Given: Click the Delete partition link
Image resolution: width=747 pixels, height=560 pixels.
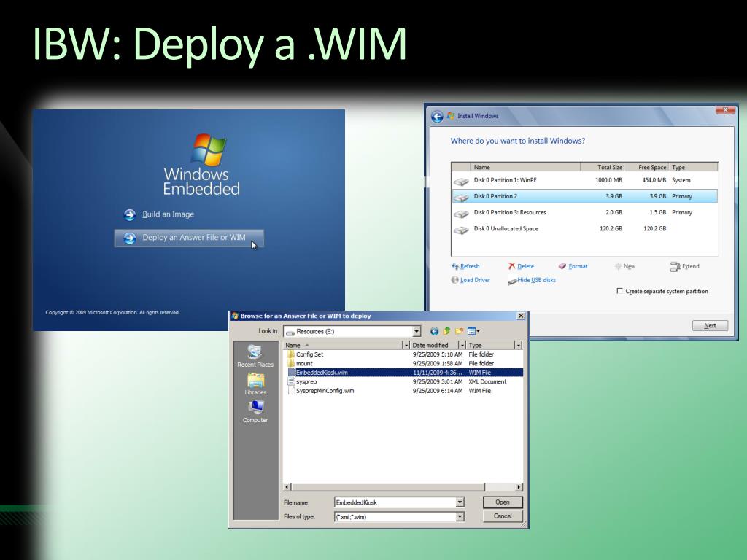Looking at the screenshot, I should (x=521, y=266).
